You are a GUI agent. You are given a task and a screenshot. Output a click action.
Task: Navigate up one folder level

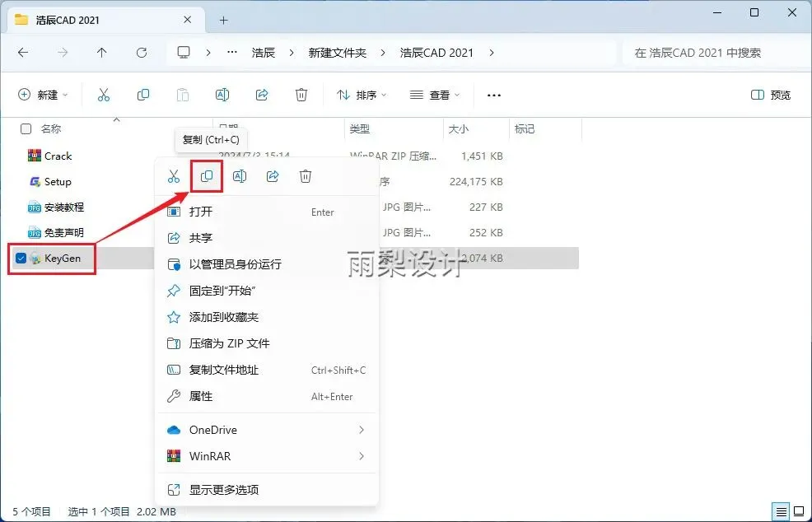point(102,53)
